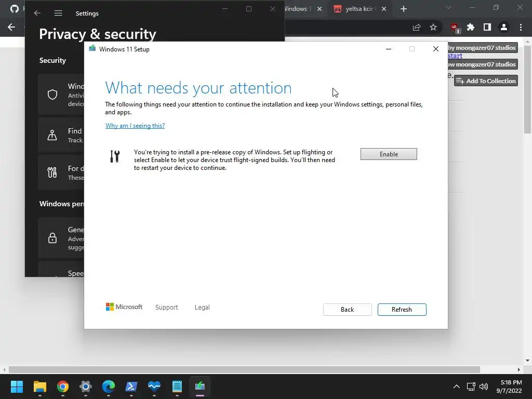532x399 pixels.
Task: Bookmark the page with the star icon
Action: pos(433,27)
